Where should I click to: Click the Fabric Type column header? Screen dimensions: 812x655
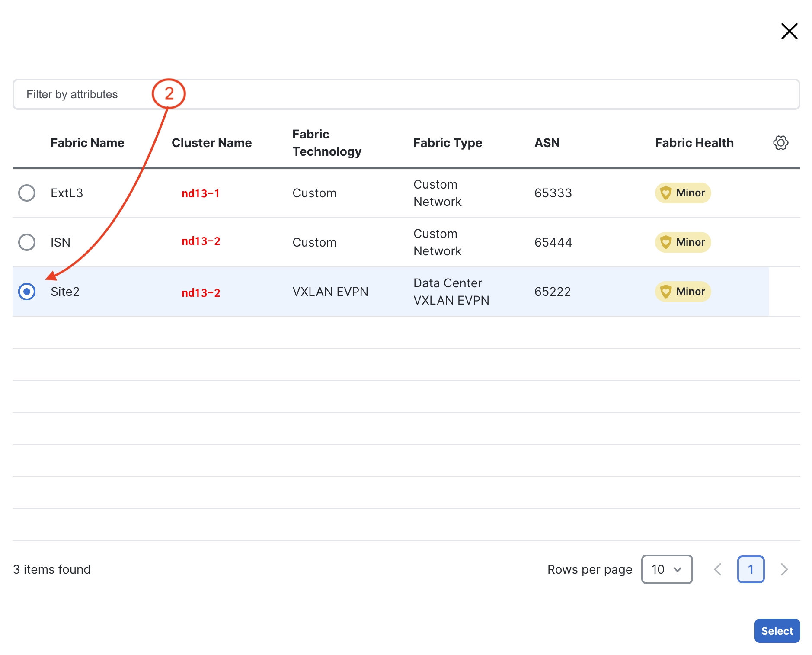(448, 143)
